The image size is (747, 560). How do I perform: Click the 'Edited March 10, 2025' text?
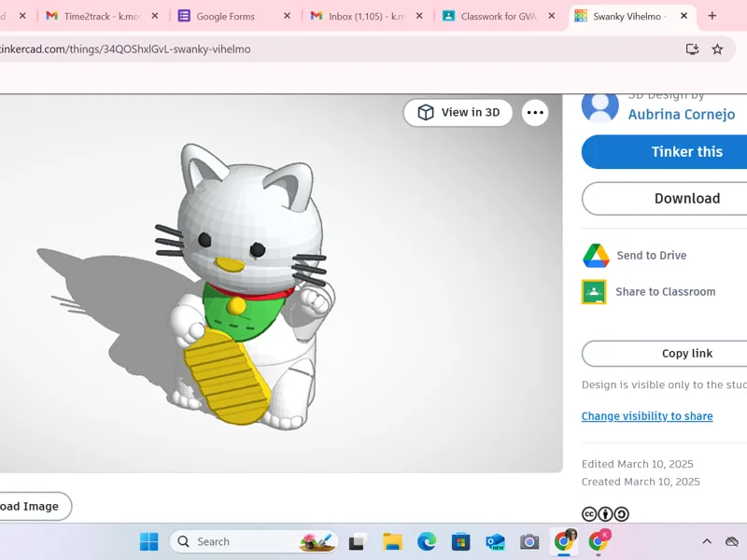point(638,464)
